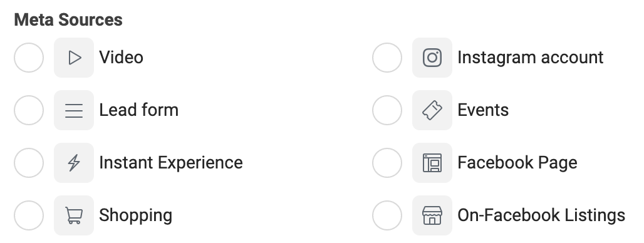Click the Instagram account text label
The width and height of the screenshot is (644, 243).
click(530, 58)
